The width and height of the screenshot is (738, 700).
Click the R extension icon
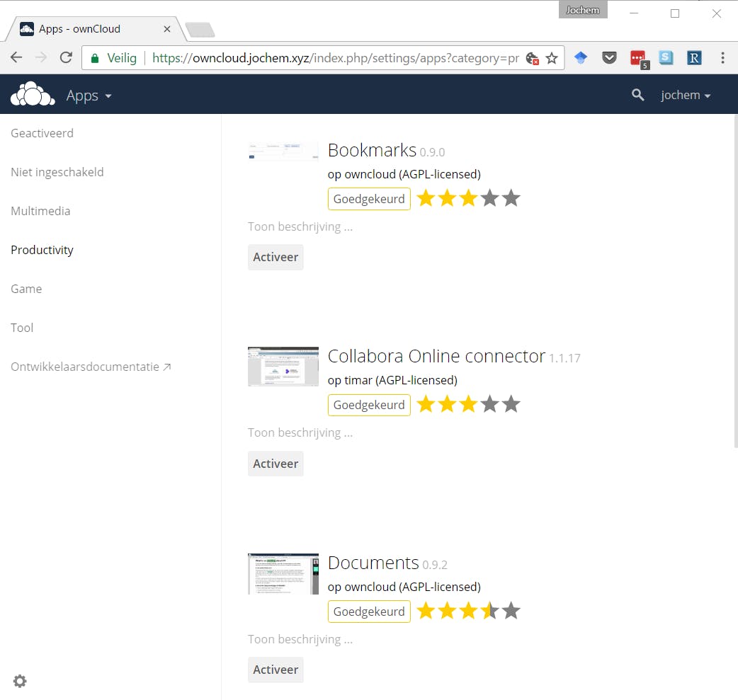pyautogui.click(x=694, y=58)
